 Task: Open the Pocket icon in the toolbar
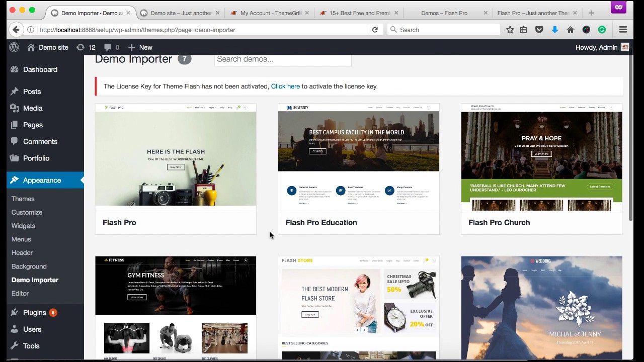tap(539, 30)
